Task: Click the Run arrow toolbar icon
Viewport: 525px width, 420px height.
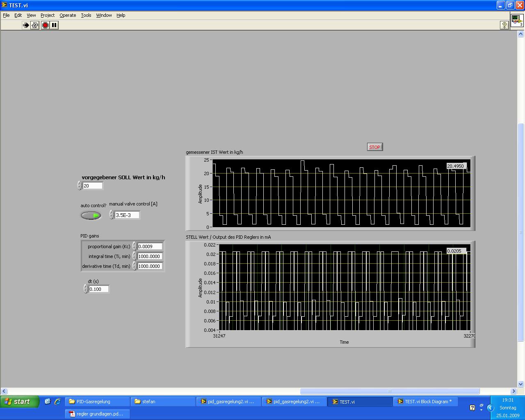Action: 25,25
